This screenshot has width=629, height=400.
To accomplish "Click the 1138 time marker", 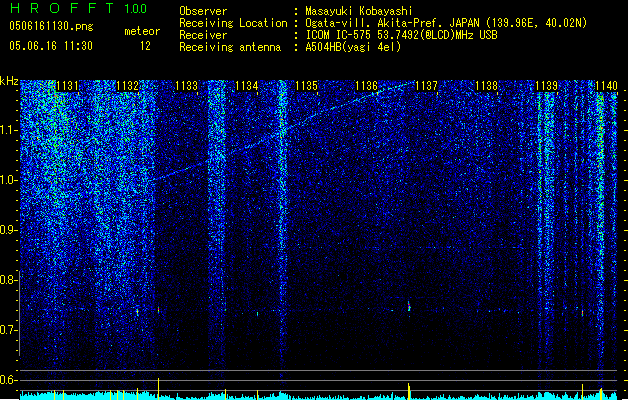I will 486,86.
